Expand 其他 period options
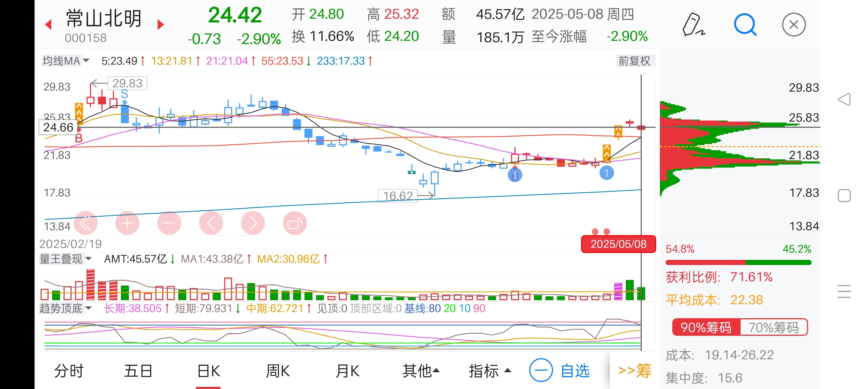This screenshot has width=868, height=389. (421, 371)
